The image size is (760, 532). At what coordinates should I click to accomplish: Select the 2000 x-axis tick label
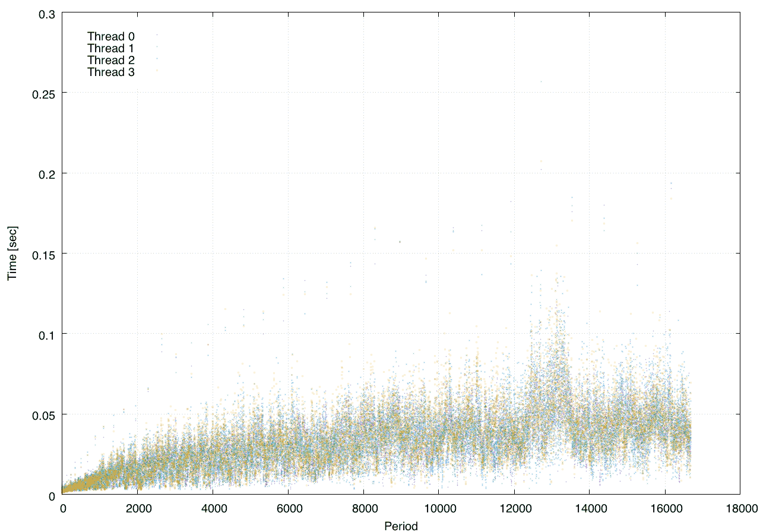click(137, 508)
